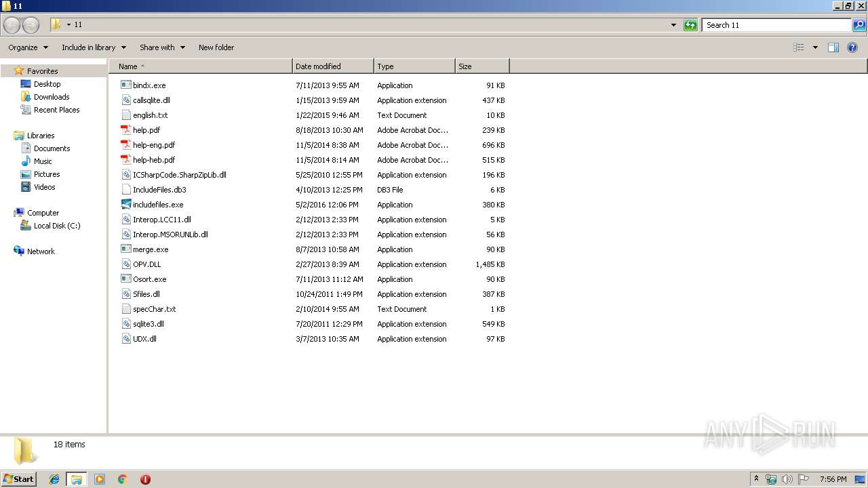Click the ICSharpCode.SharpZipLib.dll icon
Viewport: 868px width, 488px height.
(125, 175)
